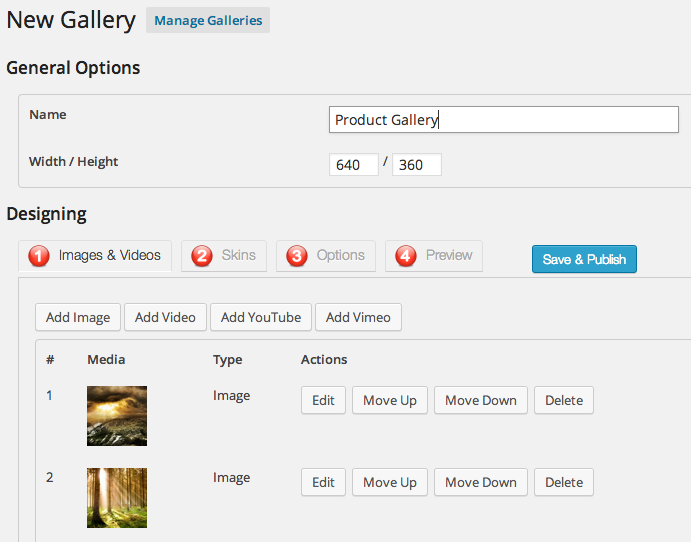
Task: Select the stormy landscape thumbnail in row 1
Action: point(117,415)
